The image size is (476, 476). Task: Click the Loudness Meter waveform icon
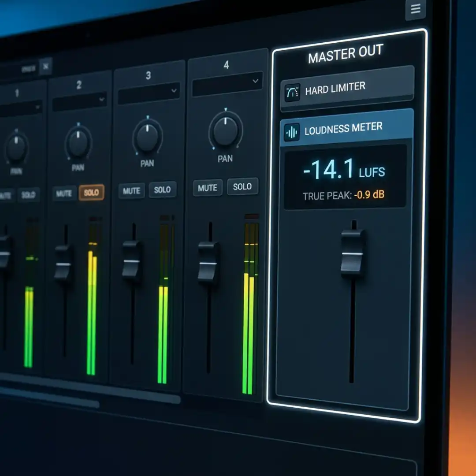point(292,132)
